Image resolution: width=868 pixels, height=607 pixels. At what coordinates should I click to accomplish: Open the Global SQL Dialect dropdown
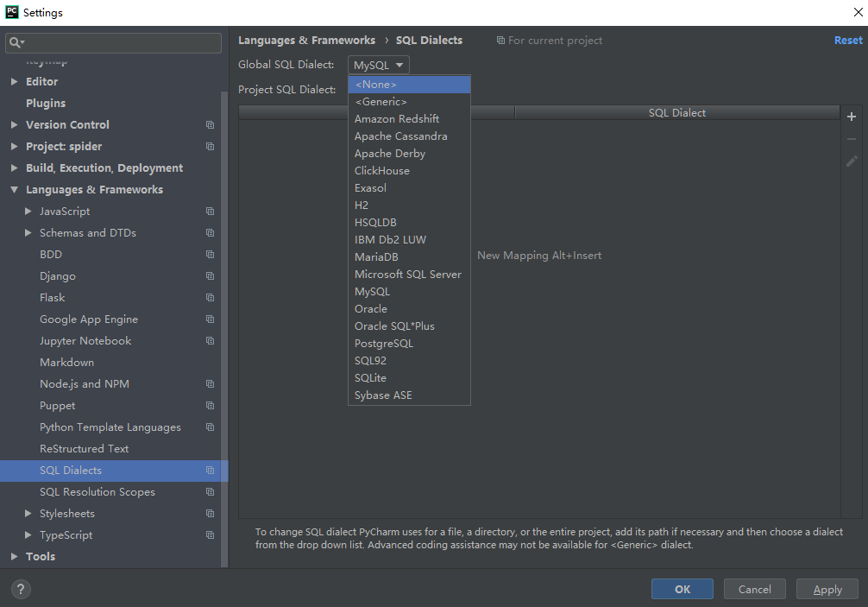click(379, 65)
